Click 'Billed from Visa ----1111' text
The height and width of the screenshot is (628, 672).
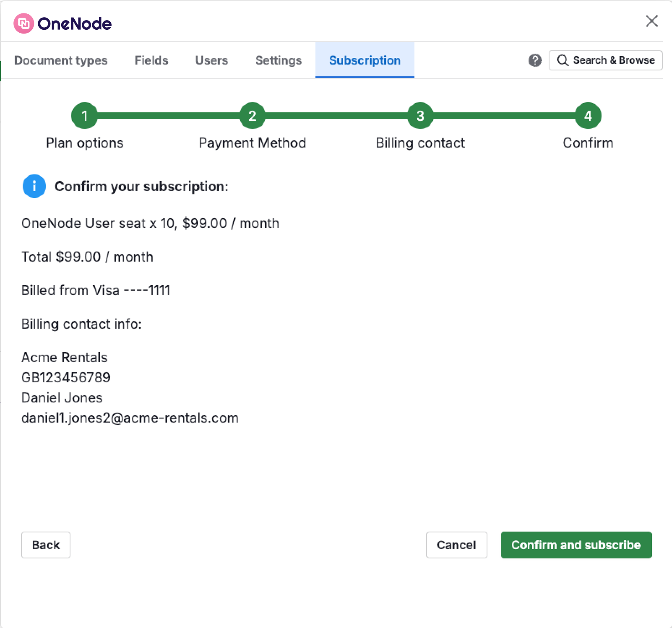click(96, 291)
